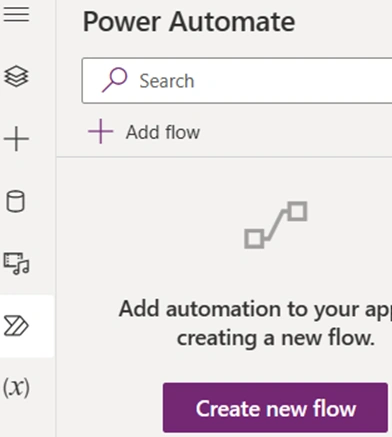Click the magnifier icon in search box
This screenshot has height=437, width=392.
[x=114, y=80]
